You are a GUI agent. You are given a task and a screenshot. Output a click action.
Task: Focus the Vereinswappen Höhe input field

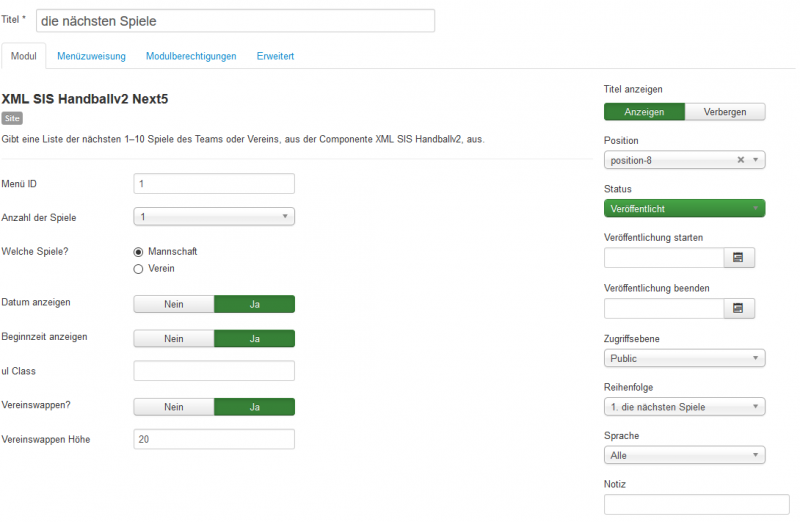click(214, 439)
